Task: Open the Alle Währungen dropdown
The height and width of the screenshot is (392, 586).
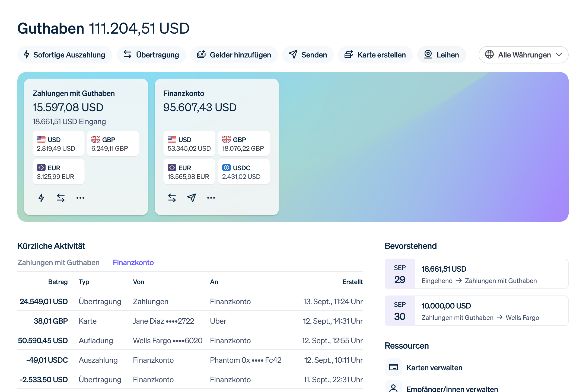Action: click(x=523, y=55)
